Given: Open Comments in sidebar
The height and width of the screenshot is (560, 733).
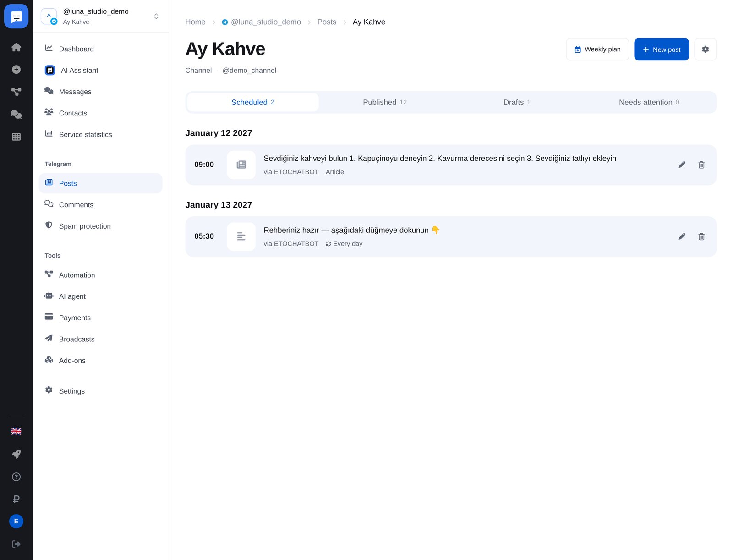Looking at the screenshot, I should pyautogui.click(x=100, y=204).
